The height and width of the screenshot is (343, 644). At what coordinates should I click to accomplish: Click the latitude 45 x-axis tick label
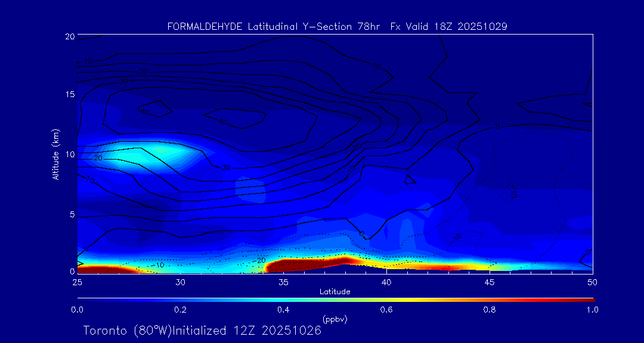tap(490, 281)
